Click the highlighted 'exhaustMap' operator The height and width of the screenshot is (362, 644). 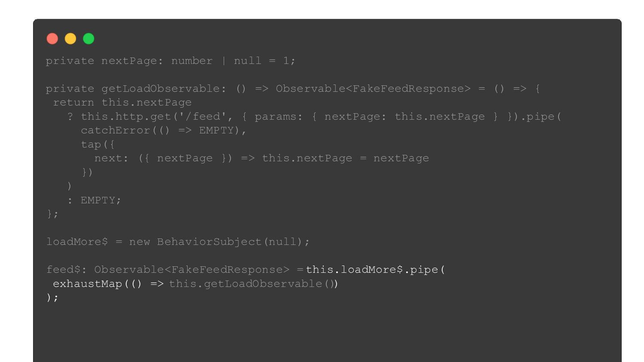click(x=88, y=284)
